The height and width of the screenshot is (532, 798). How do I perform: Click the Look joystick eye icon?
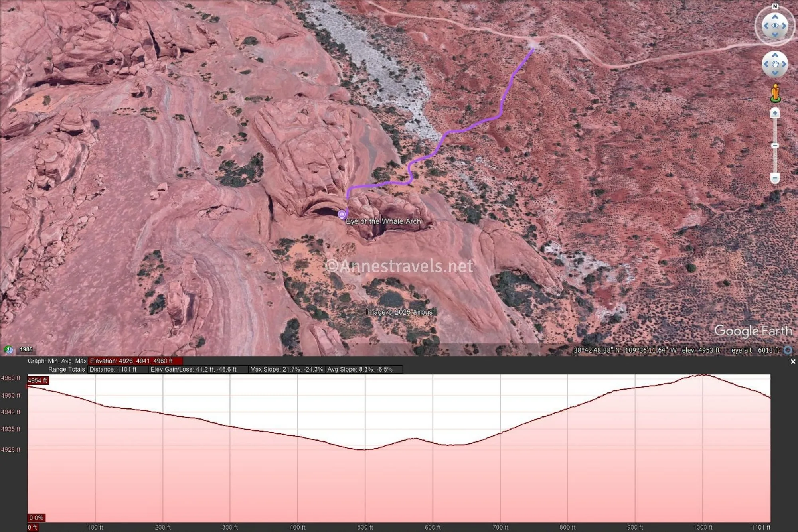pos(775,26)
